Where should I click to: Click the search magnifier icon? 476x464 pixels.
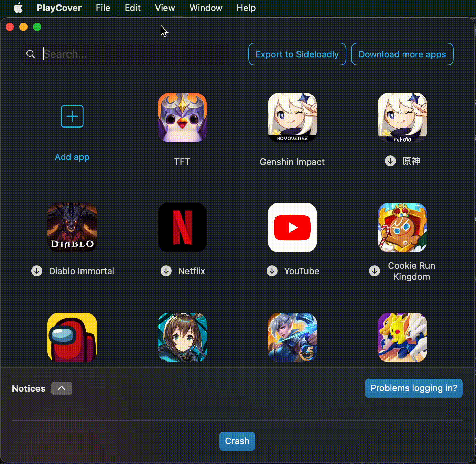pos(31,54)
